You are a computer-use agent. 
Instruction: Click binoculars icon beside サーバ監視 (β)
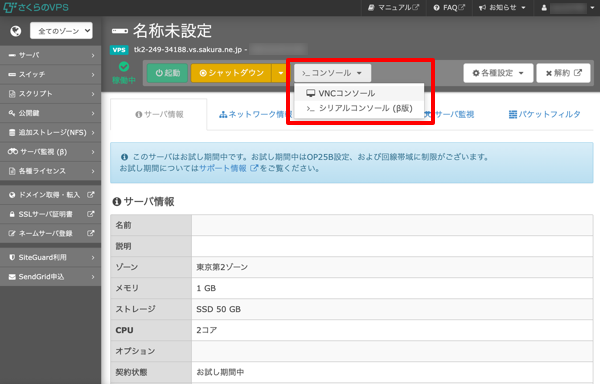pos(13,152)
